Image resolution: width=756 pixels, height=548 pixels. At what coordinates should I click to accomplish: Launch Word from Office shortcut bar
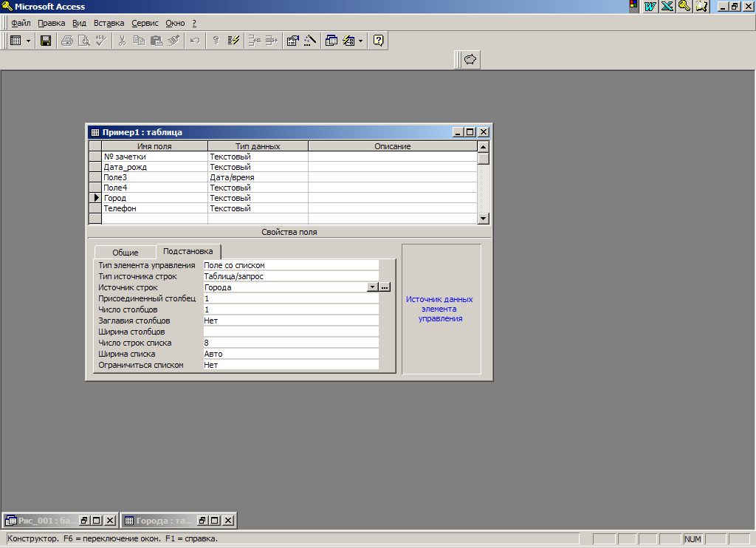pos(650,6)
